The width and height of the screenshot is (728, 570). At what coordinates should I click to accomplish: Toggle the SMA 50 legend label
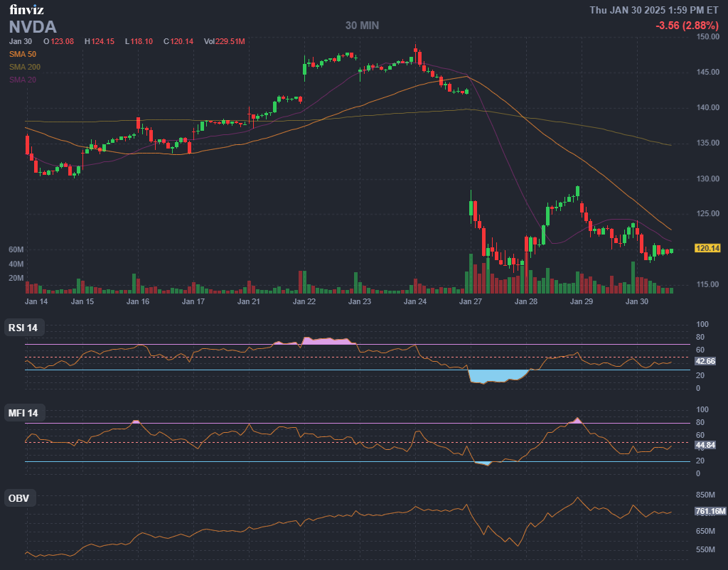pyautogui.click(x=23, y=54)
